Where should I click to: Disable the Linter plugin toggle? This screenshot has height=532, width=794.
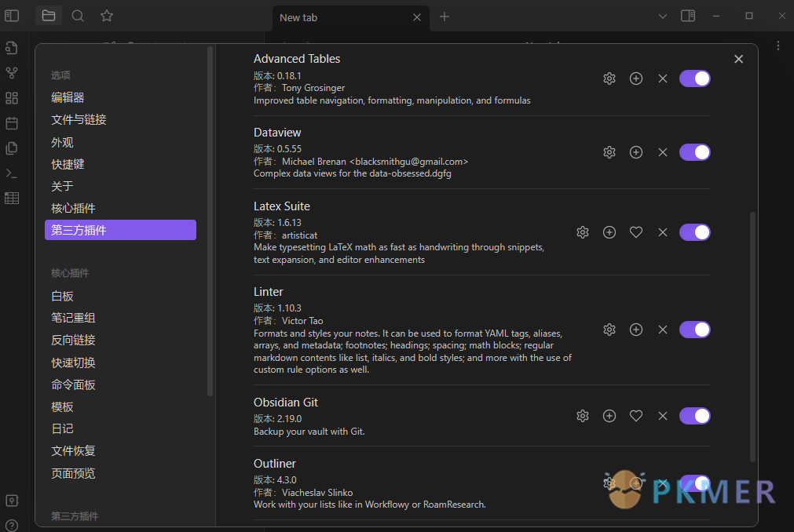[x=695, y=330]
